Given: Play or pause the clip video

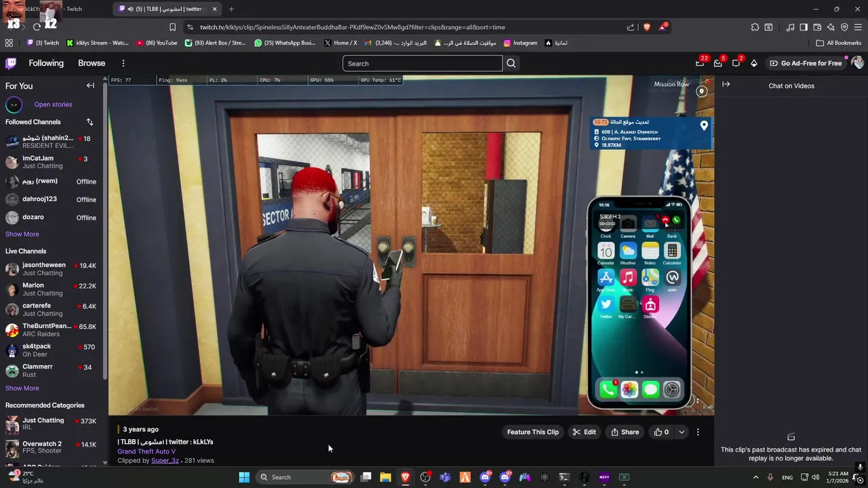Looking at the screenshot, I should (411, 245).
